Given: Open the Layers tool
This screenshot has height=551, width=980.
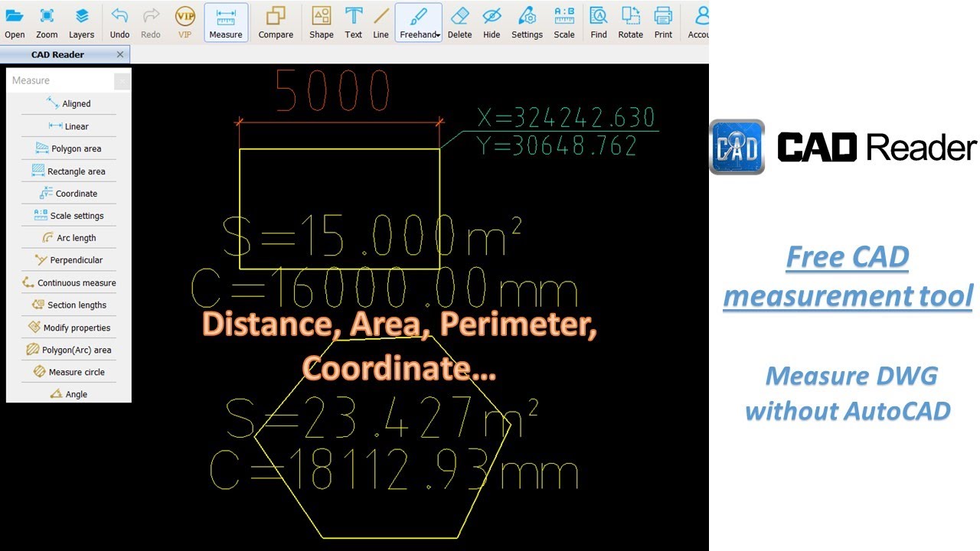Looking at the screenshot, I should (x=81, y=22).
